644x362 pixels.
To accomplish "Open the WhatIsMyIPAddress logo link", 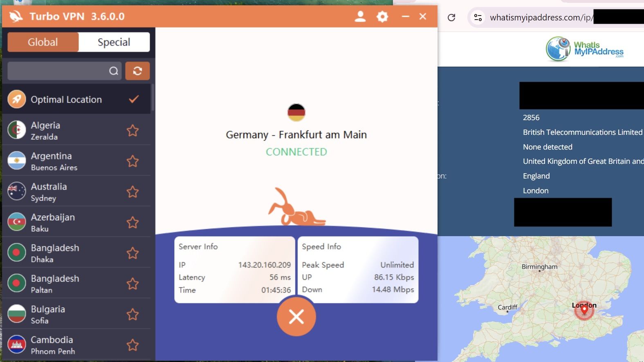I will pos(585,49).
